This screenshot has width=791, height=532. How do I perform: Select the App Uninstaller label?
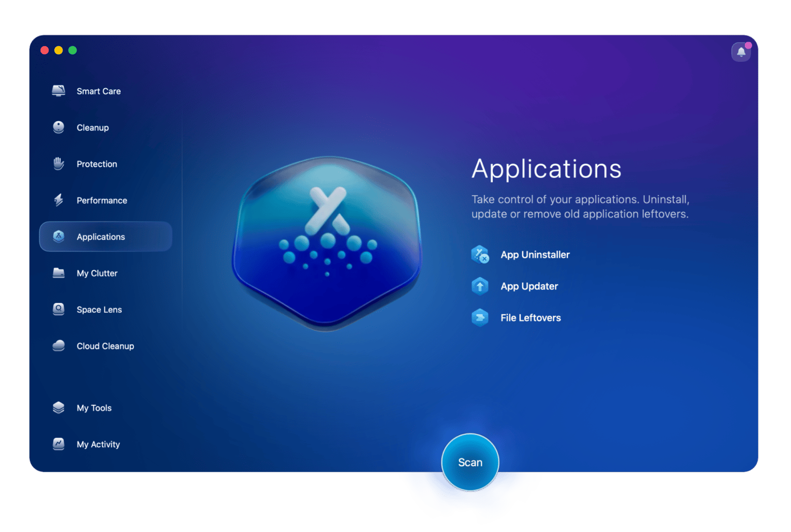(535, 255)
